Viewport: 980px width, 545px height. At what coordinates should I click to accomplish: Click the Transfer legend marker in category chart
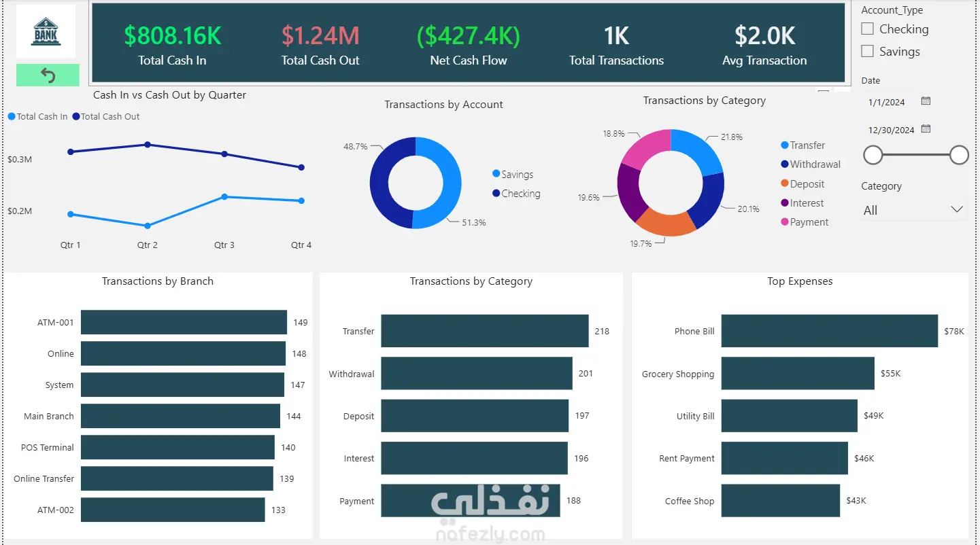pos(785,145)
